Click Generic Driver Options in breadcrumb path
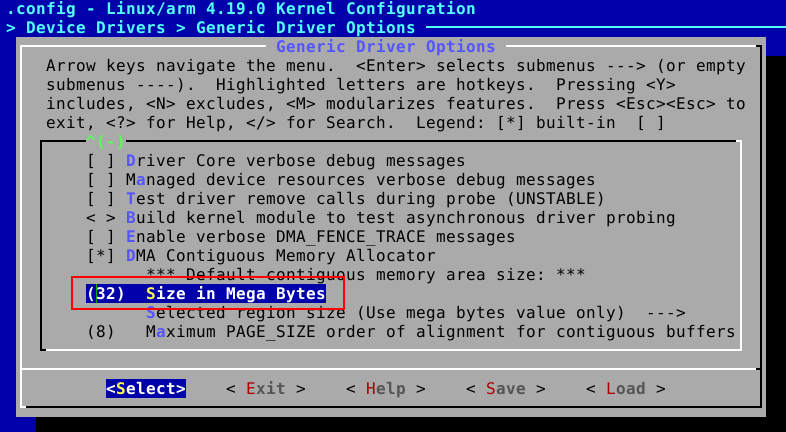This screenshot has width=786, height=432. pyautogui.click(x=306, y=28)
